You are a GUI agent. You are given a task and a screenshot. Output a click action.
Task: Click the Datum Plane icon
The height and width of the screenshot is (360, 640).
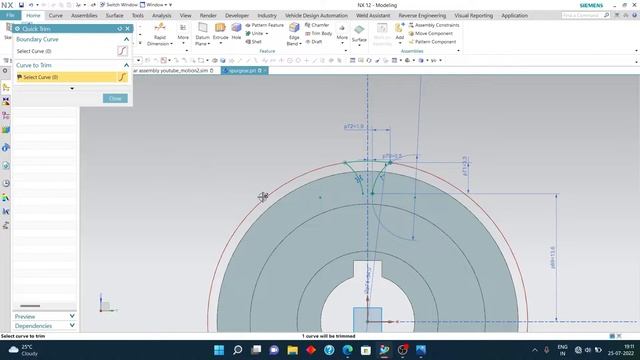pos(202,27)
